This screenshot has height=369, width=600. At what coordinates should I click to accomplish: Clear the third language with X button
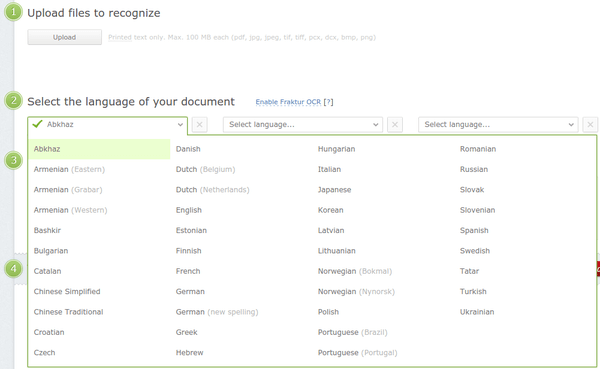(x=590, y=125)
